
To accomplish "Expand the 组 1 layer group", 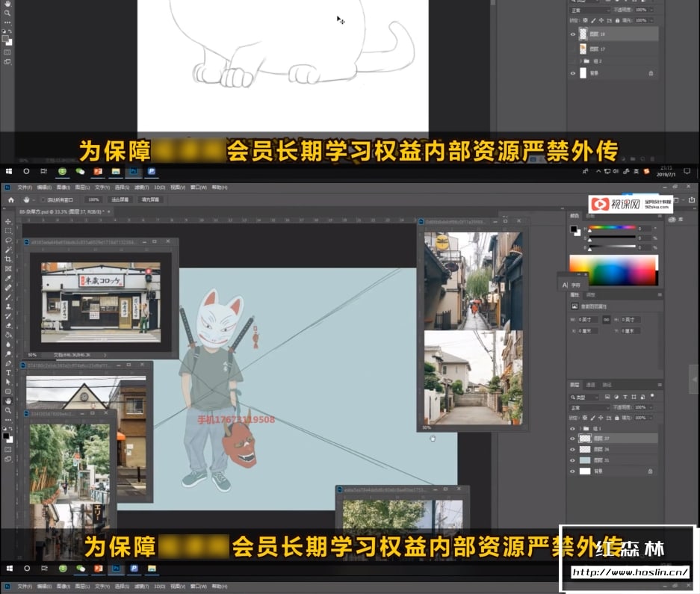I will tap(580, 429).
